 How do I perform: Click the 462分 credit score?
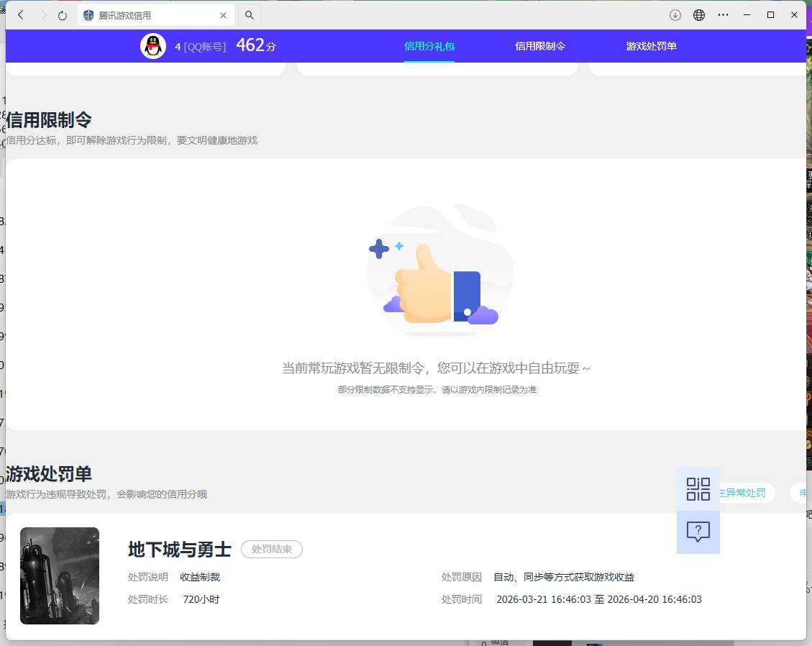(256, 45)
